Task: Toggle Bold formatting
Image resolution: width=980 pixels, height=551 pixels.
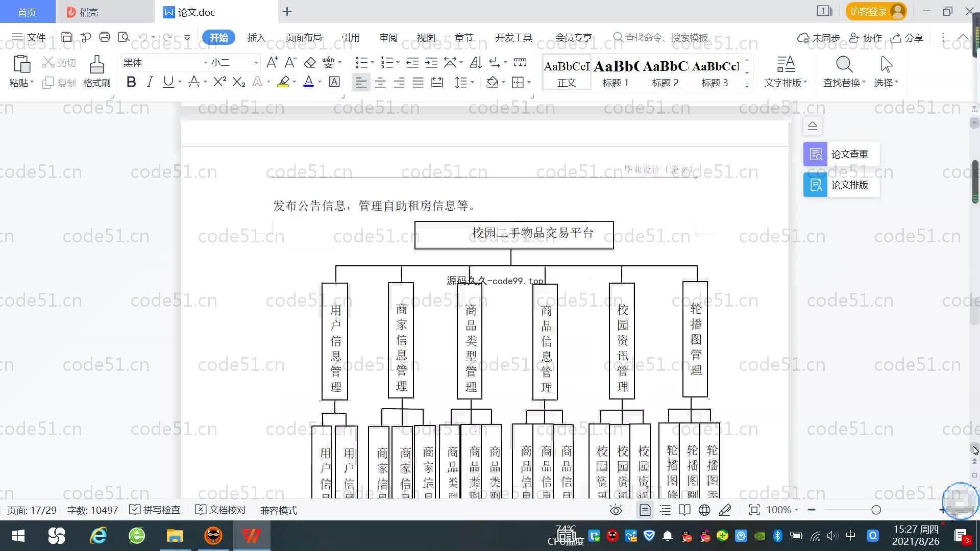Action: pos(131,82)
